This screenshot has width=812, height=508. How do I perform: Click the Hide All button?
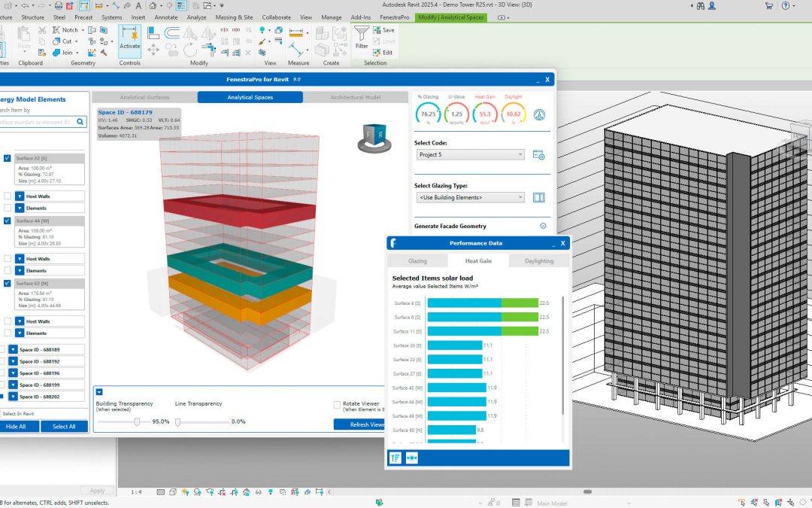[18, 424]
